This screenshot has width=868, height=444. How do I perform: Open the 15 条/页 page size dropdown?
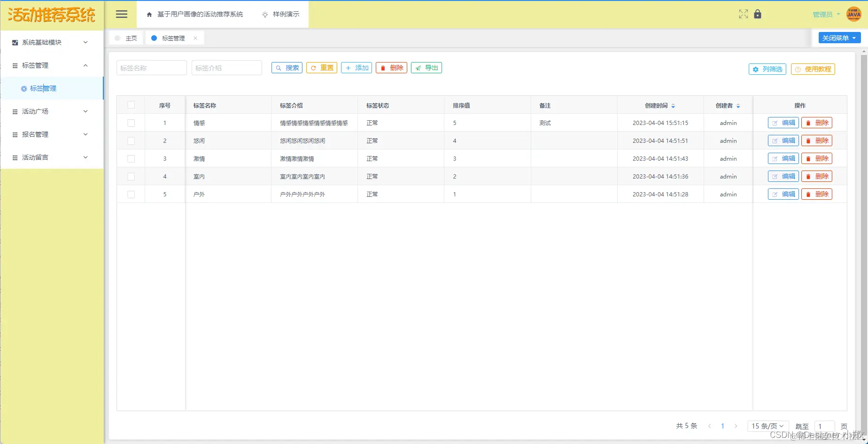click(768, 426)
